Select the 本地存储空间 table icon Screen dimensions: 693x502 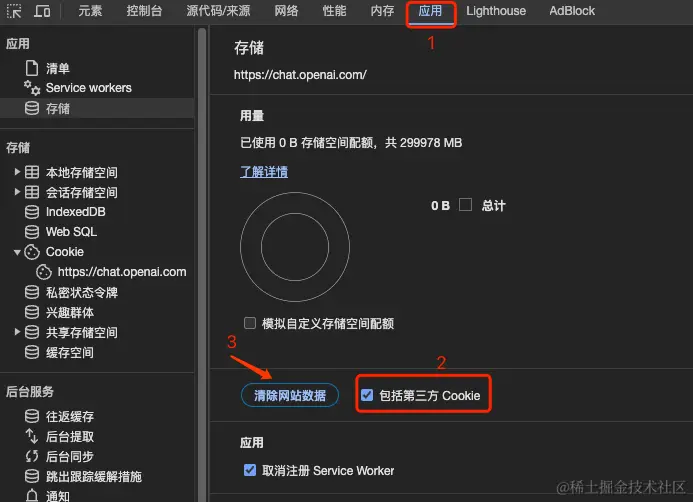click(x=32, y=172)
